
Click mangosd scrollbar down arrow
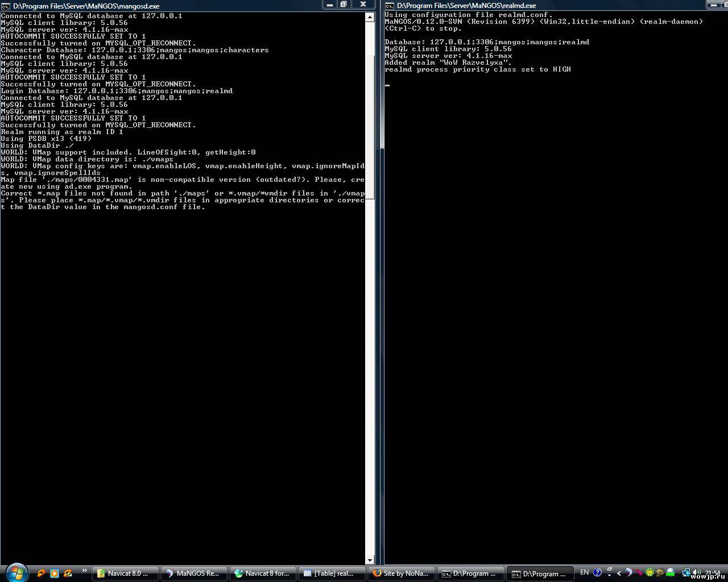point(369,560)
